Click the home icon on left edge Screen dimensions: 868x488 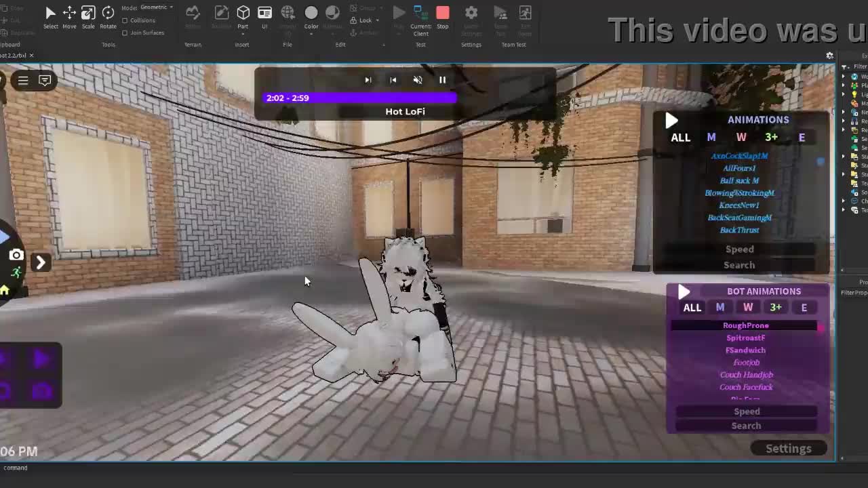[x=5, y=291]
